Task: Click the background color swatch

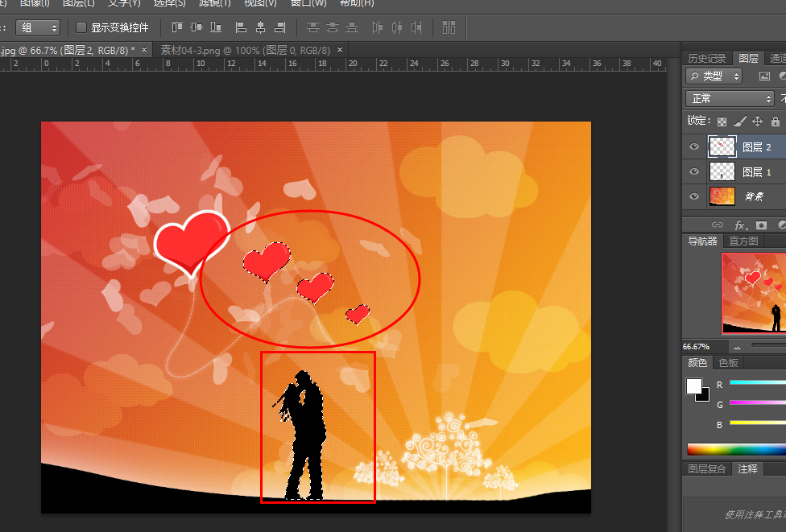Action: (x=705, y=398)
